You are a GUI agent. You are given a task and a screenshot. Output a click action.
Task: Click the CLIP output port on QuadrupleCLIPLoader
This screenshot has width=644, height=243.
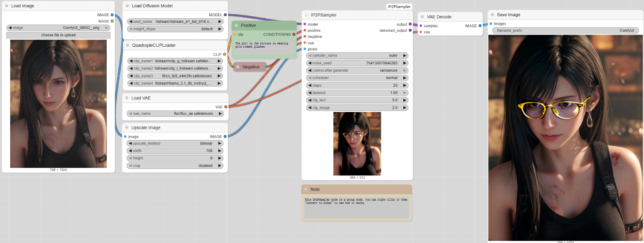click(224, 54)
